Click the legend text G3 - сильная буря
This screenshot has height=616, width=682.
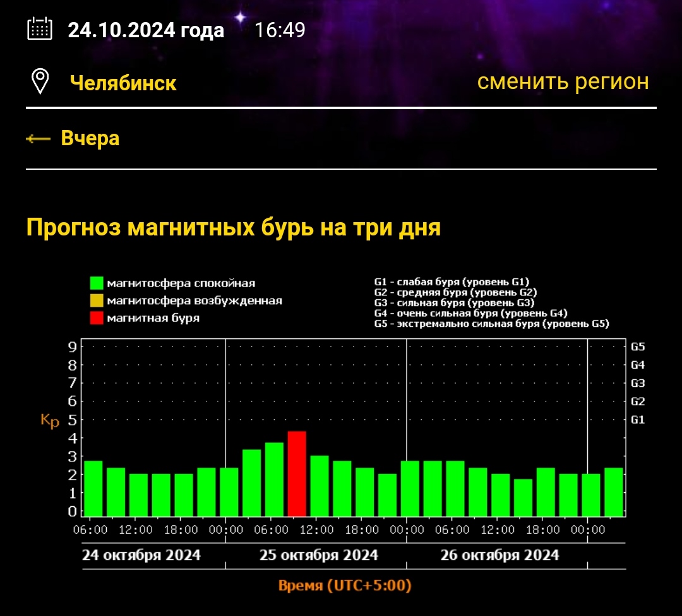pyautogui.click(x=454, y=302)
